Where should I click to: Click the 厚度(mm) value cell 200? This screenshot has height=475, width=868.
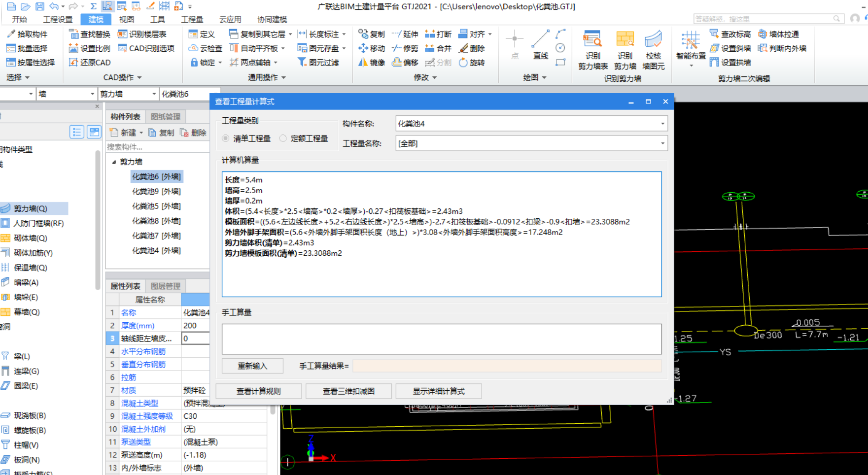coord(196,325)
